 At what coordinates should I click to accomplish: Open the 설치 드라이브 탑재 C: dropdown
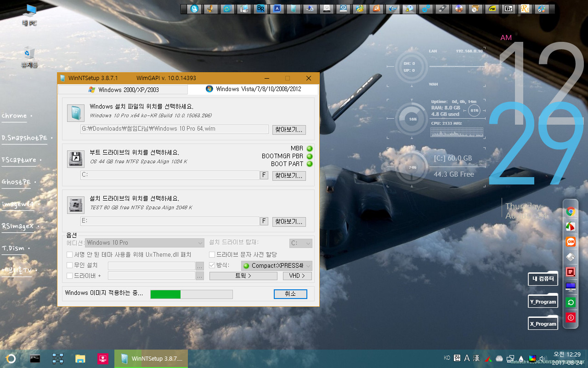(x=301, y=243)
